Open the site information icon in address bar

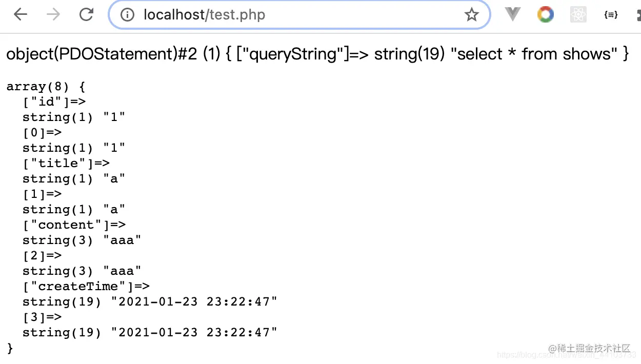(x=127, y=15)
